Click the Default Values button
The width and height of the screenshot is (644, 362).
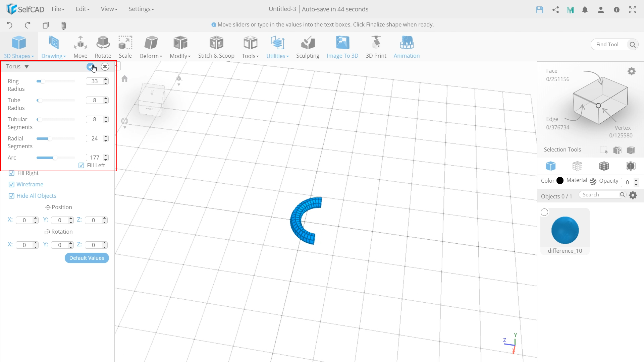(87, 258)
